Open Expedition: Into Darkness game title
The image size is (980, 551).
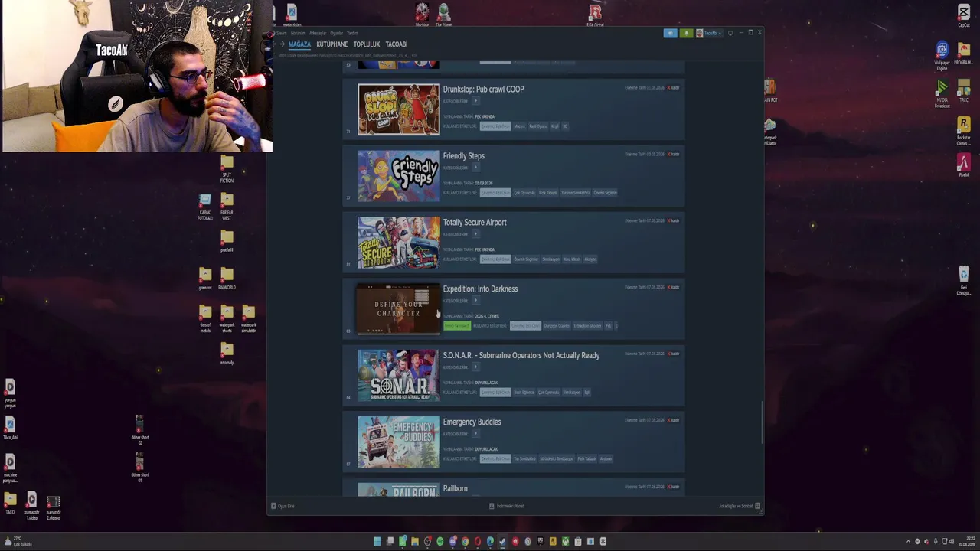point(480,289)
